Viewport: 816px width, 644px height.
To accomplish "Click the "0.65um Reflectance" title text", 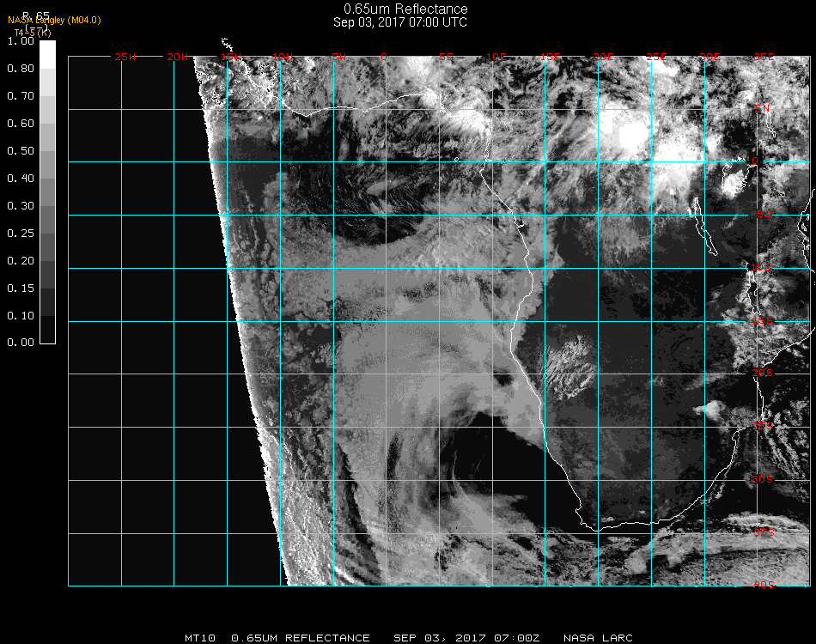I will [400, 9].
